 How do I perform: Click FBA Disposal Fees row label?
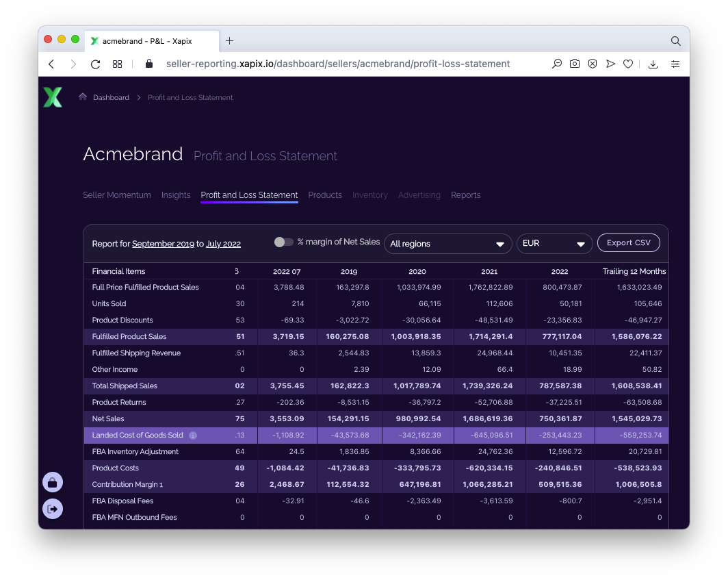click(x=122, y=501)
